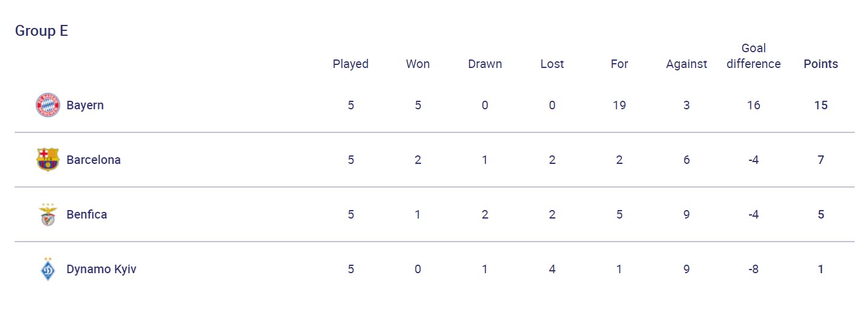Click the Bayern Munich club crest
Screen dimensions: 868x309
[x=47, y=105]
